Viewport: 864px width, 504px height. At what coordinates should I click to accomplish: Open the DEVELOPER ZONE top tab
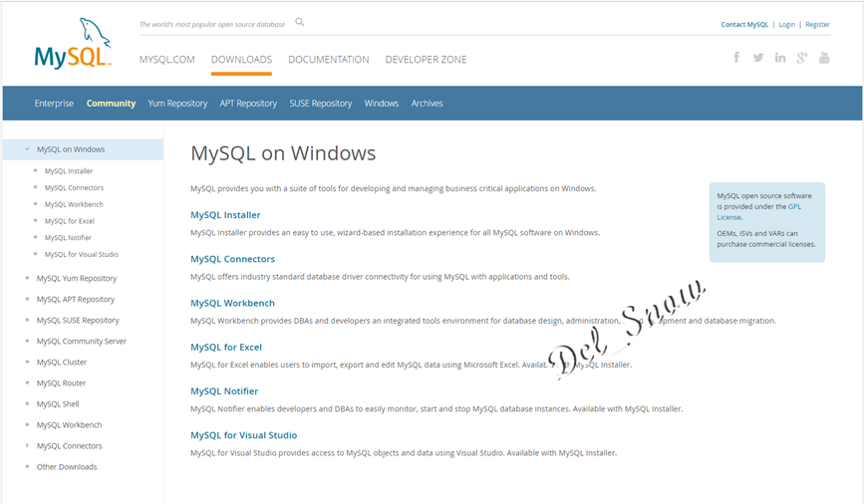(x=426, y=60)
